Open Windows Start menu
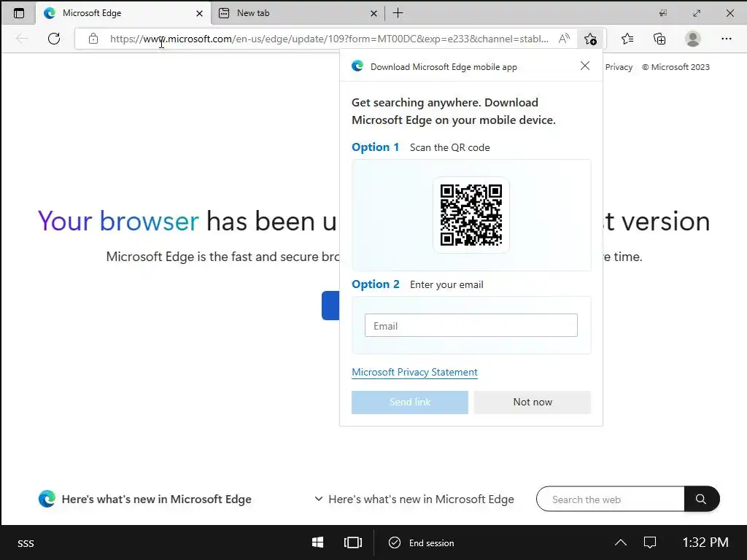This screenshot has height=560, width=747. click(318, 542)
